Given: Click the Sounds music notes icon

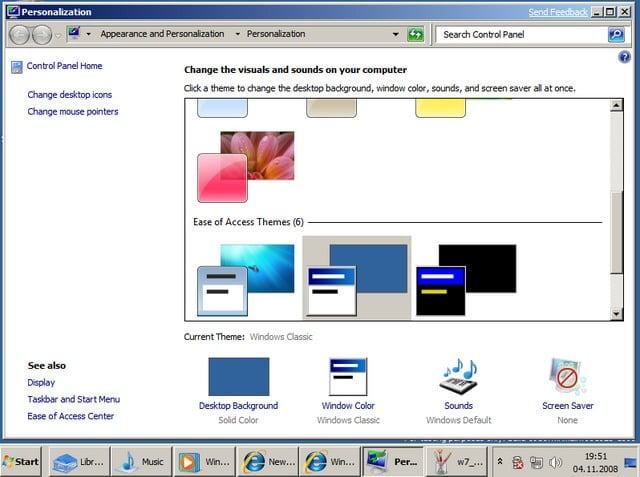Looking at the screenshot, I should [x=459, y=376].
